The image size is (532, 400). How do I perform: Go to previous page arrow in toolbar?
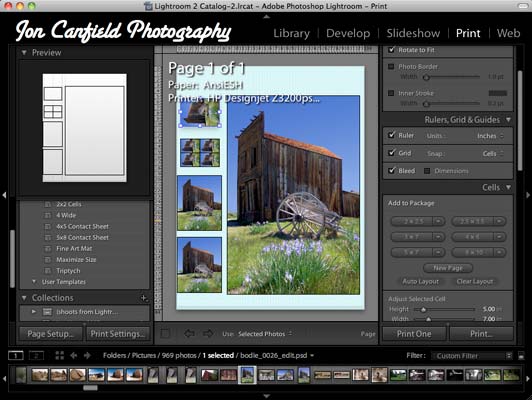(x=189, y=334)
